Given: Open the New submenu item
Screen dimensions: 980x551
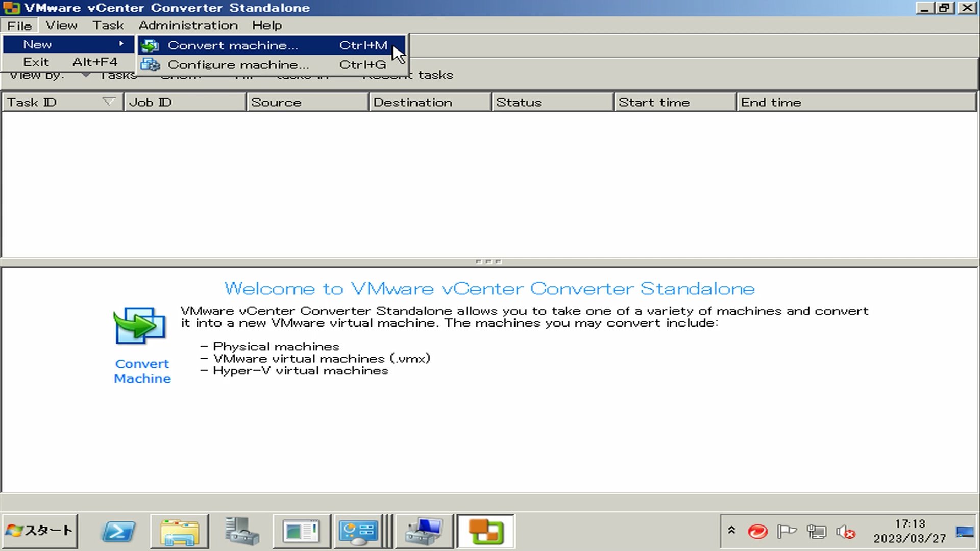Looking at the screenshot, I should click(68, 44).
